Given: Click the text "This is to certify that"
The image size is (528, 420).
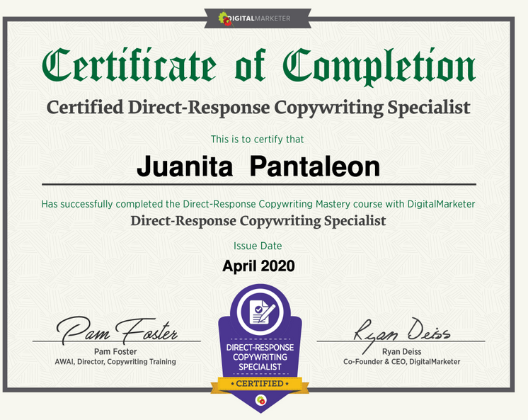Looking at the screenshot, I should (257, 140).
